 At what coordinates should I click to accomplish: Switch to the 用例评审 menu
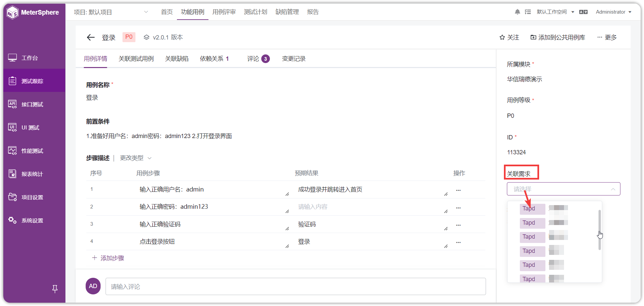click(x=224, y=12)
